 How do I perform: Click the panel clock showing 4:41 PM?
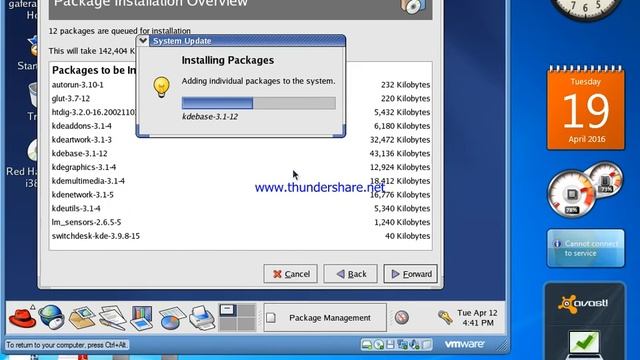(x=477, y=318)
